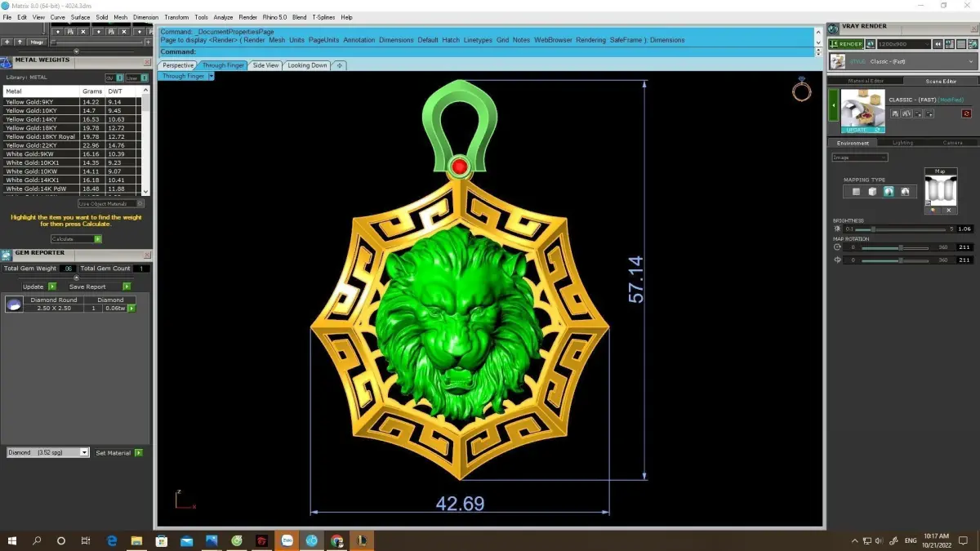This screenshot has height=551, width=980.
Task: Click the environment Map thumbnail
Action: [x=940, y=189]
